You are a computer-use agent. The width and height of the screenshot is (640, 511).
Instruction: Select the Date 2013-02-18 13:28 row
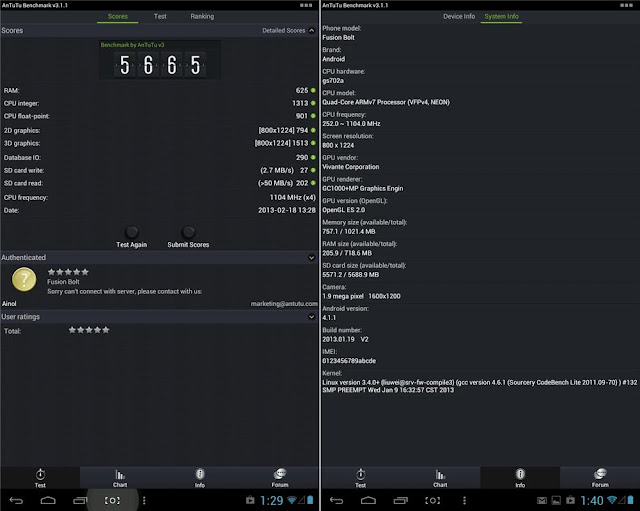(x=159, y=210)
